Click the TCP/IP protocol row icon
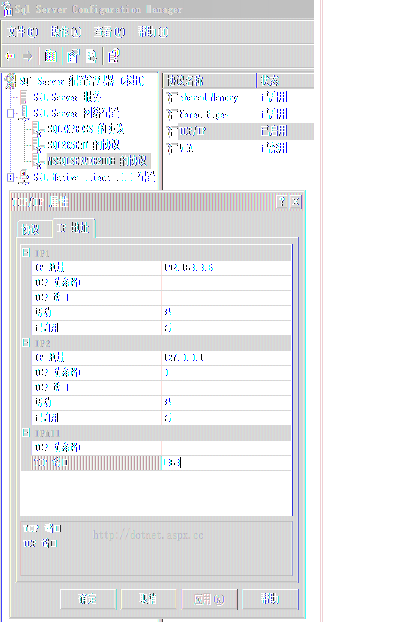Viewport: 419px width, 622px height. [171, 131]
